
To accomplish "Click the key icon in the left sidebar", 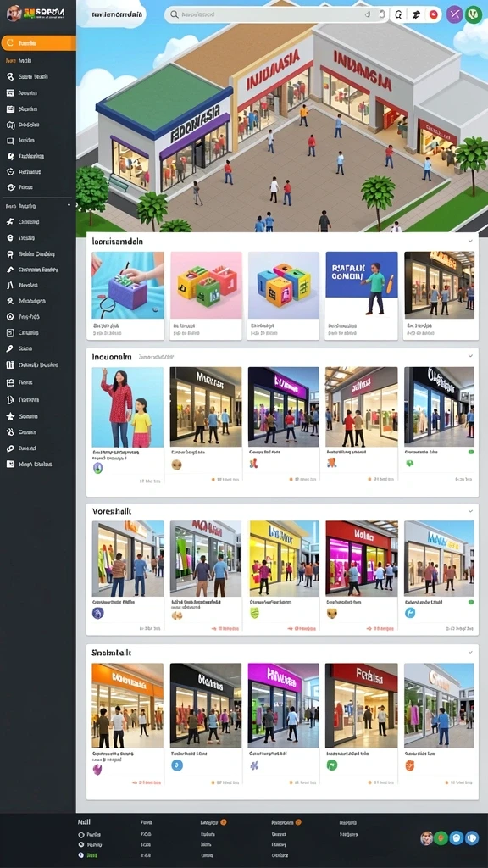I will point(10,348).
